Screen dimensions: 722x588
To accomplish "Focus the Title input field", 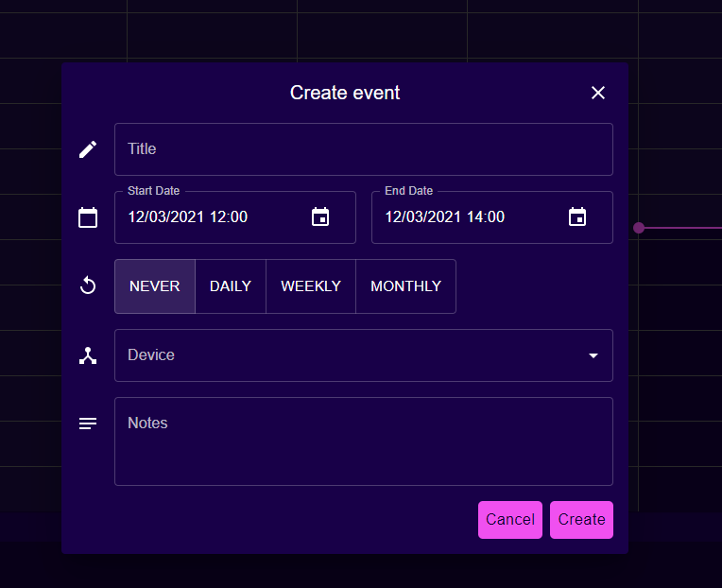I will click(364, 149).
